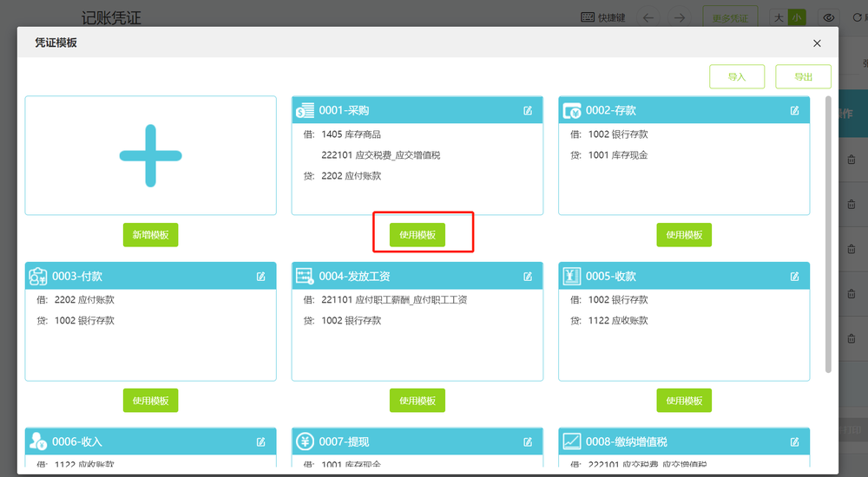Edit the 0006-收入 template

coord(261,441)
